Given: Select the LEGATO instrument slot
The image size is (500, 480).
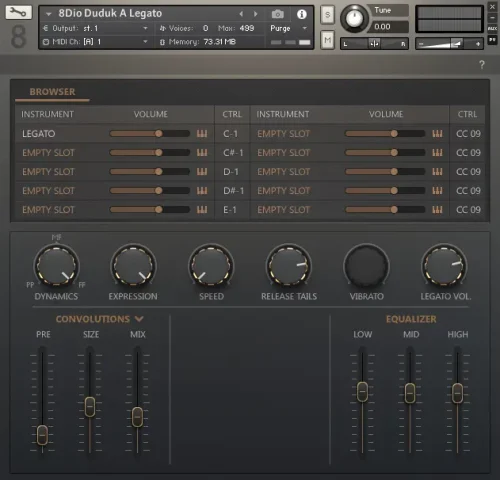Looking at the screenshot, I should pyautogui.click(x=39, y=134).
